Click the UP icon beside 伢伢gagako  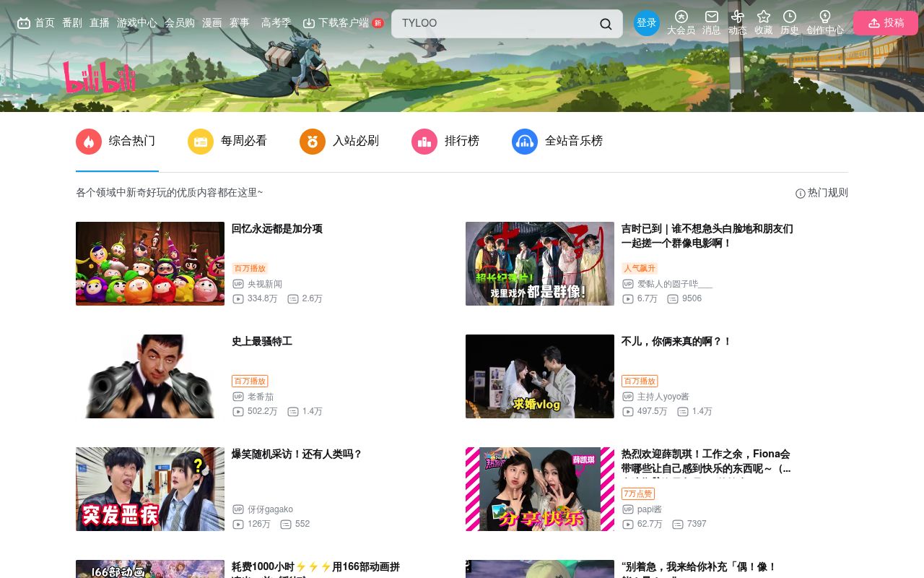[238, 509]
